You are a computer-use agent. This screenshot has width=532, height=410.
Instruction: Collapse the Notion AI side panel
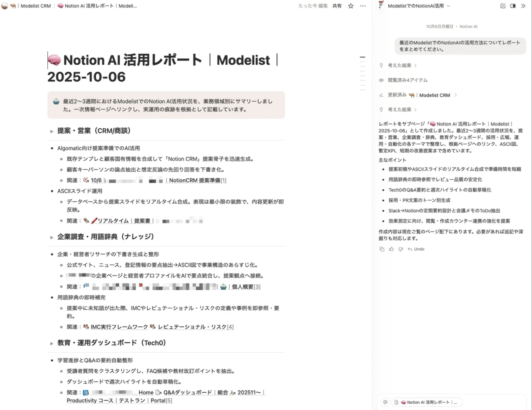pos(523,6)
